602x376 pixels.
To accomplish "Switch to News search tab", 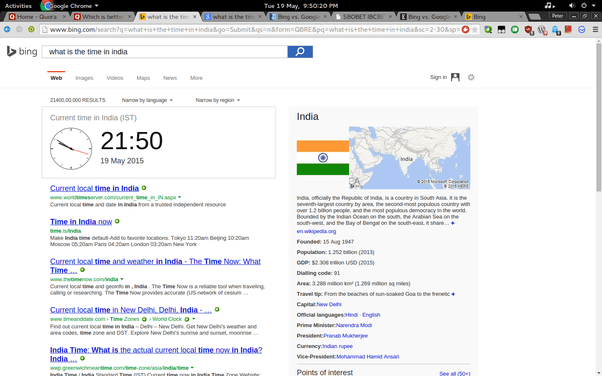I will click(170, 78).
